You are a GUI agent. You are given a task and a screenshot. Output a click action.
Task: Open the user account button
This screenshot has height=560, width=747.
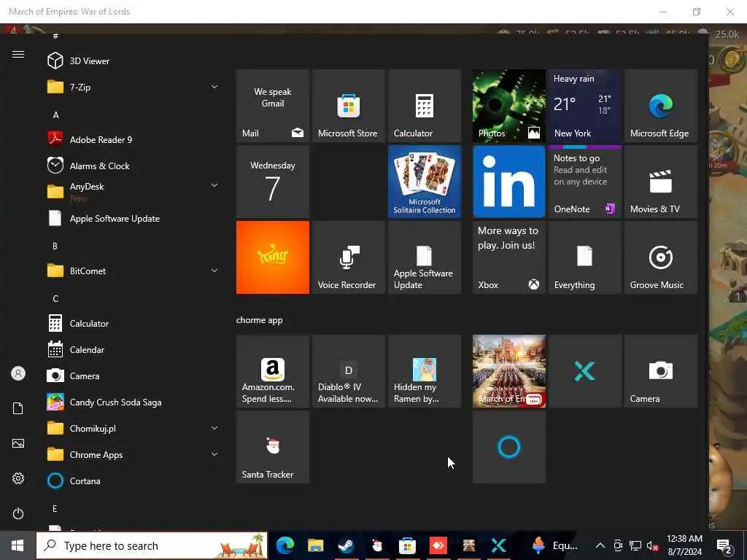coord(18,373)
